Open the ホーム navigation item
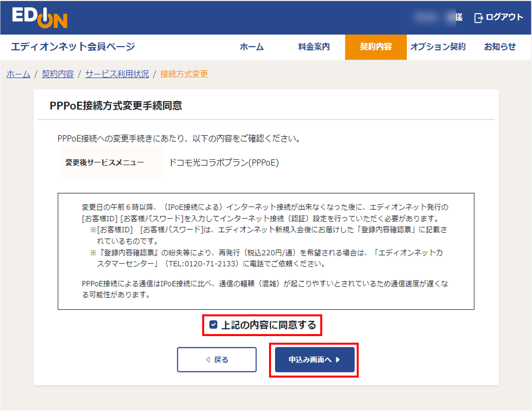The width and height of the screenshot is (532, 411). tap(252, 46)
